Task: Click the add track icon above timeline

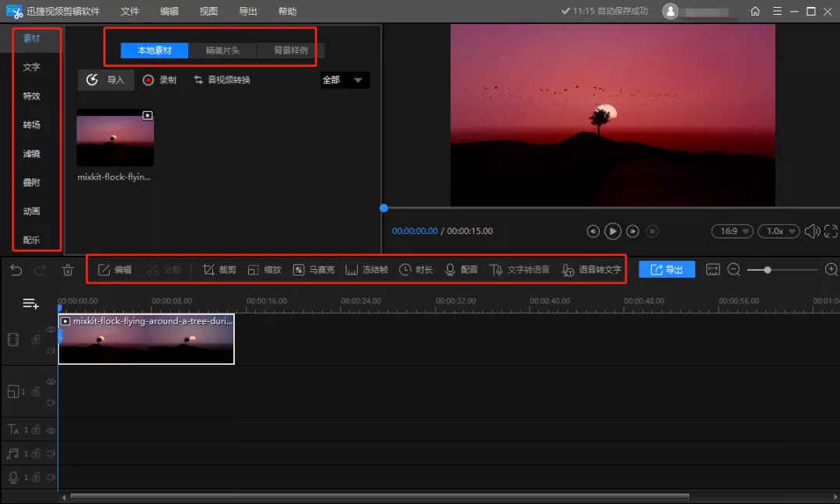Action: click(30, 303)
